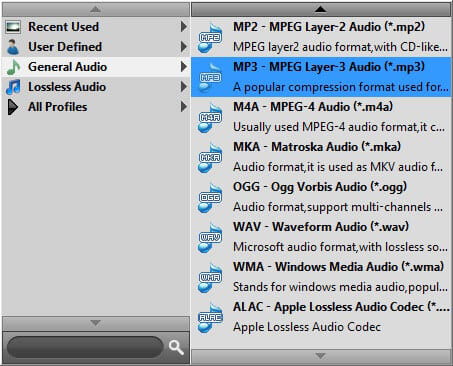Choose WMA - Windows Media Audio format

321,277
